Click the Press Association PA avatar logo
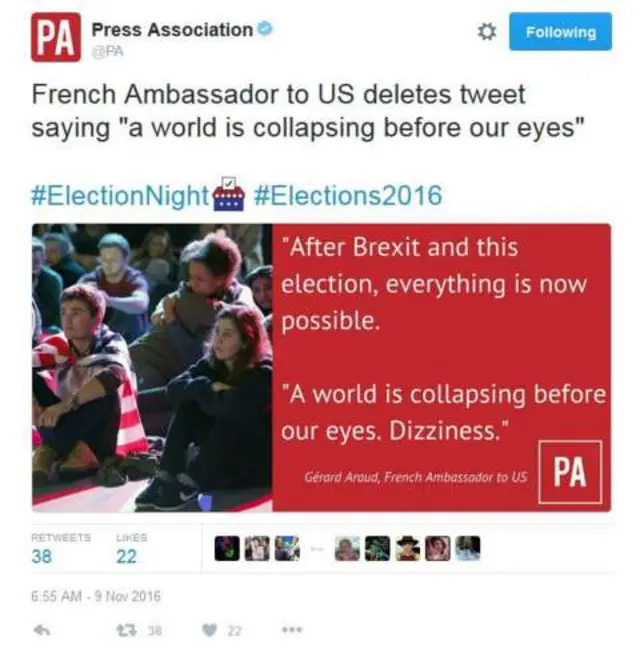The width and height of the screenshot is (640, 653). click(56, 37)
